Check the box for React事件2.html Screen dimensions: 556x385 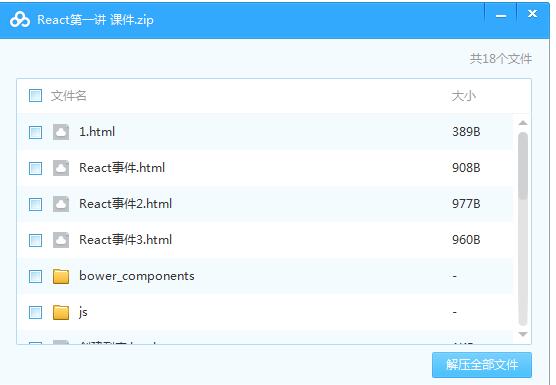coord(35,204)
